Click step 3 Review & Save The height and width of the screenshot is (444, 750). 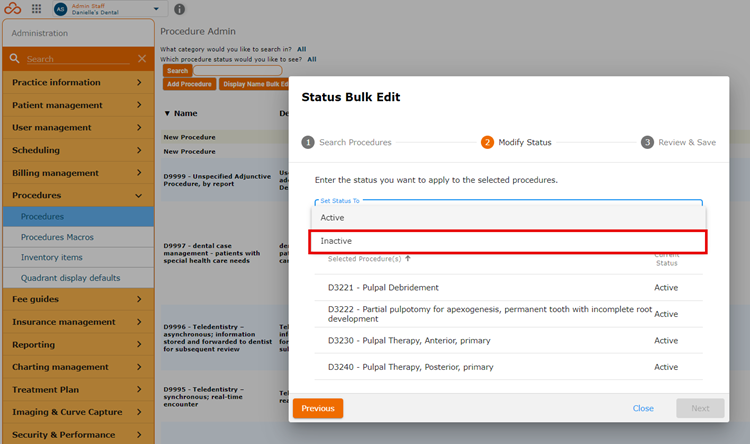678,143
